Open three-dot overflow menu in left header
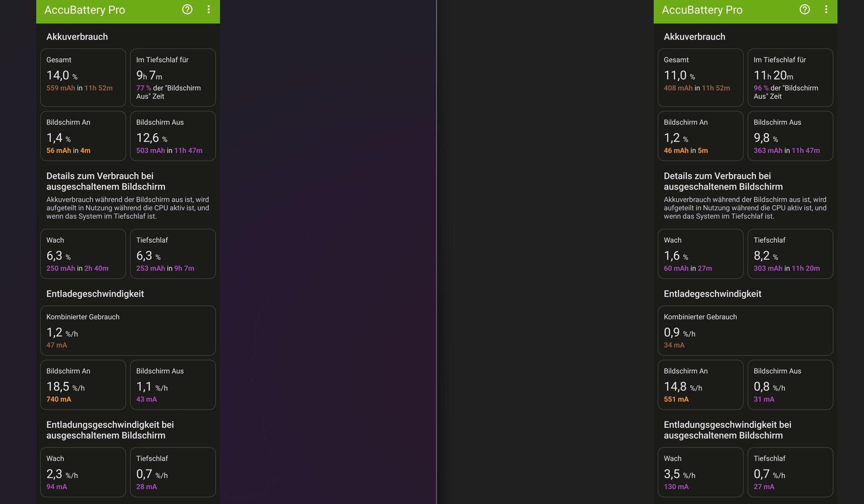864x504 pixels. point(208,10)
